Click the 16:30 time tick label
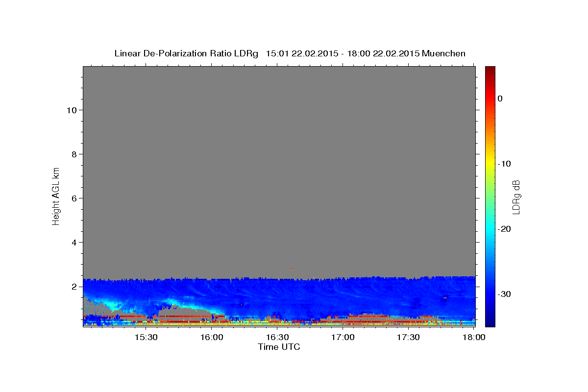588x392 pixels. pyautogui.click(x=277, y=338)
